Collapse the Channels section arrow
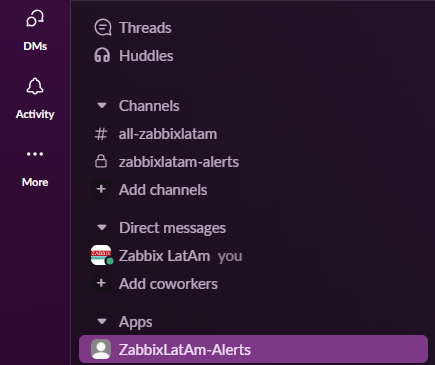The width and height of the screenshot is (435, 365). [x=102, y=106]
